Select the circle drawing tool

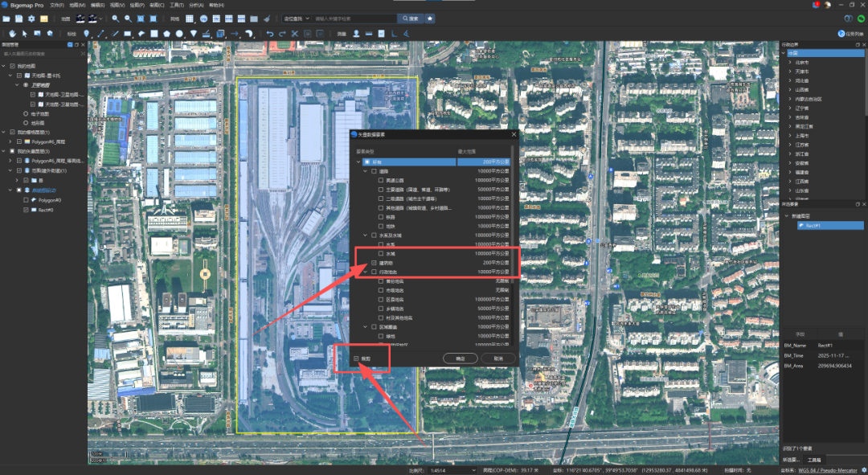point(179,34)
